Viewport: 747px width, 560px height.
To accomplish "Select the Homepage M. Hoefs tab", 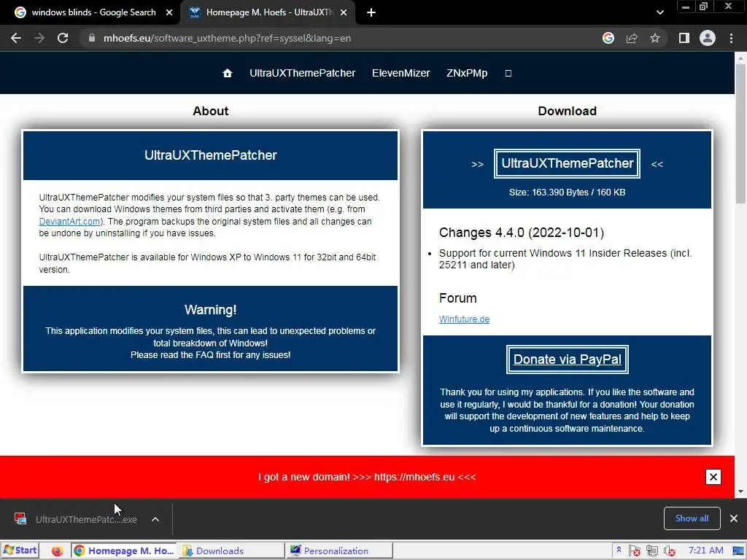I will point(267,13).
